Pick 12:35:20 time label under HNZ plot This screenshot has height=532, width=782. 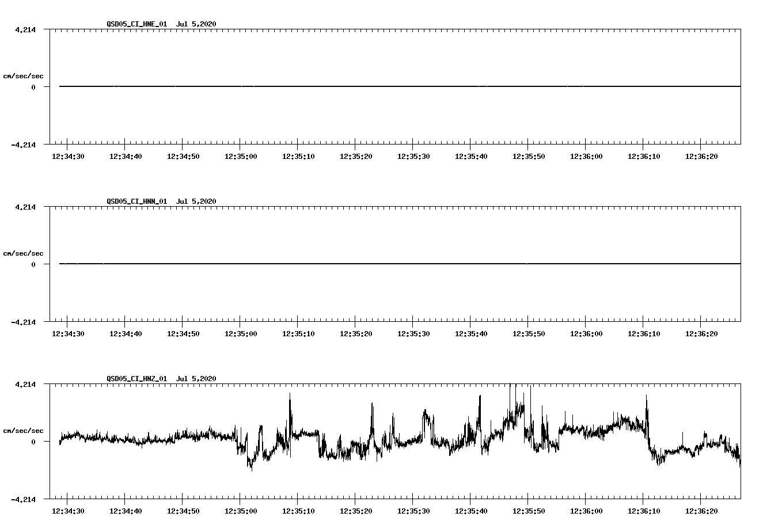[356, 511]
